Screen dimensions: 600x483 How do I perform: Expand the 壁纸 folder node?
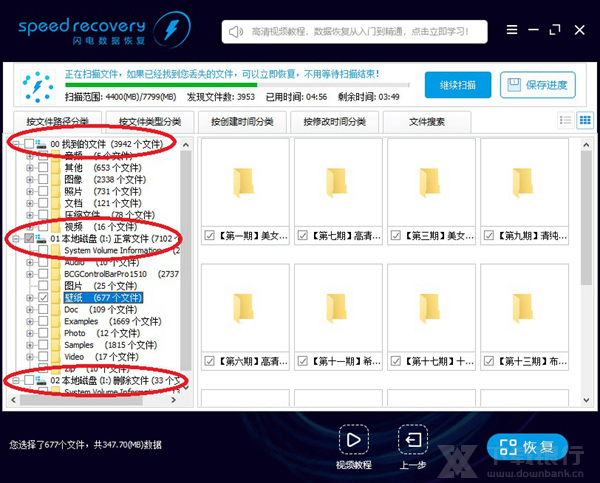tap(30, 298)
